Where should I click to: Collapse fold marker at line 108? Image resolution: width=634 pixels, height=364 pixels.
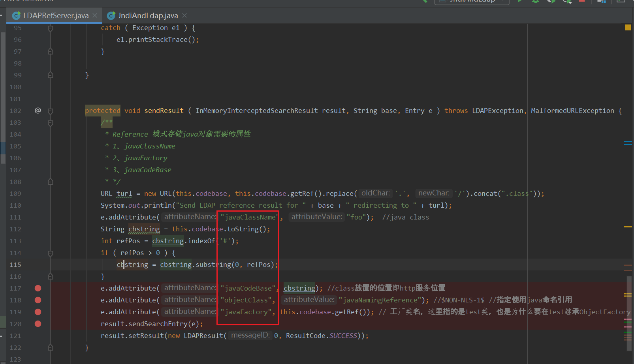[50, 182]
